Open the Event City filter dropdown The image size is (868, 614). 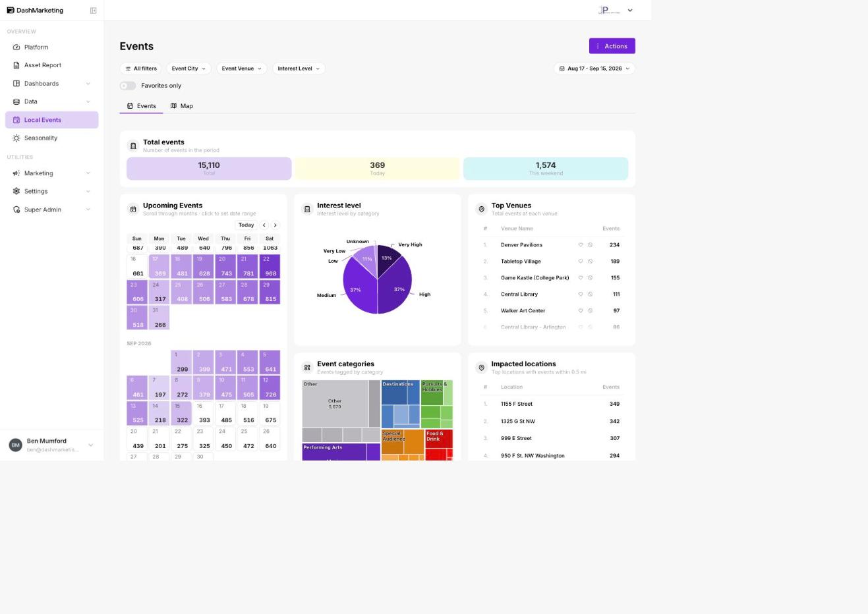(188, 69)
